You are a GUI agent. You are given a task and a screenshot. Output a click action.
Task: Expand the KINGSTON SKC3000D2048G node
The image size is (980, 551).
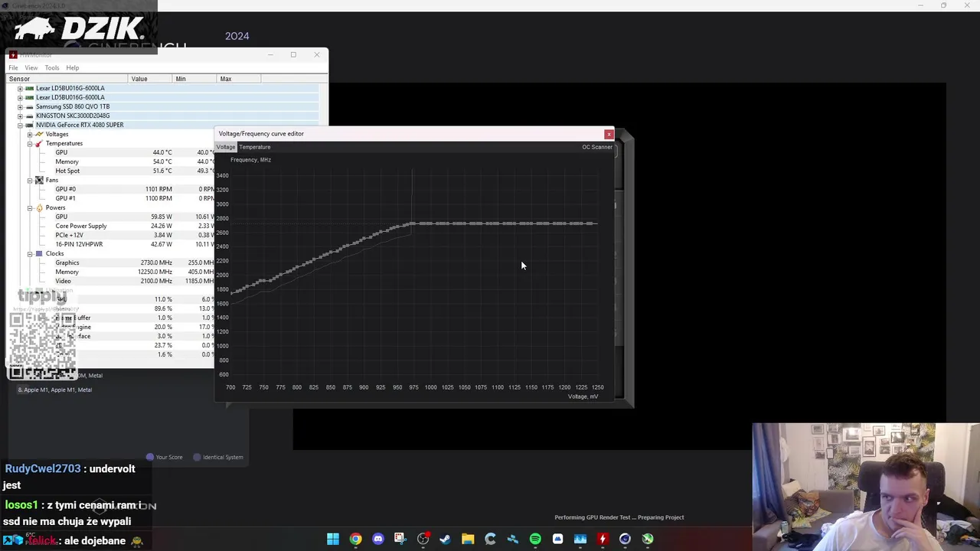(x=20, y=116)
